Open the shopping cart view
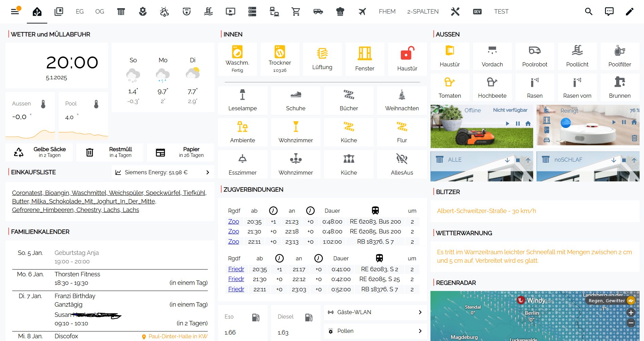Image resolution: width=644 pixels, height=341 pixels. (x=296, y=12)
